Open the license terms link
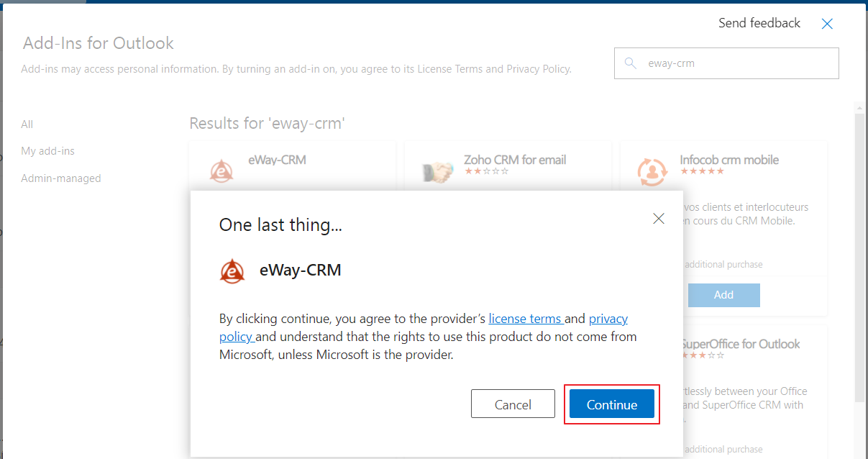 coord(525,318)
